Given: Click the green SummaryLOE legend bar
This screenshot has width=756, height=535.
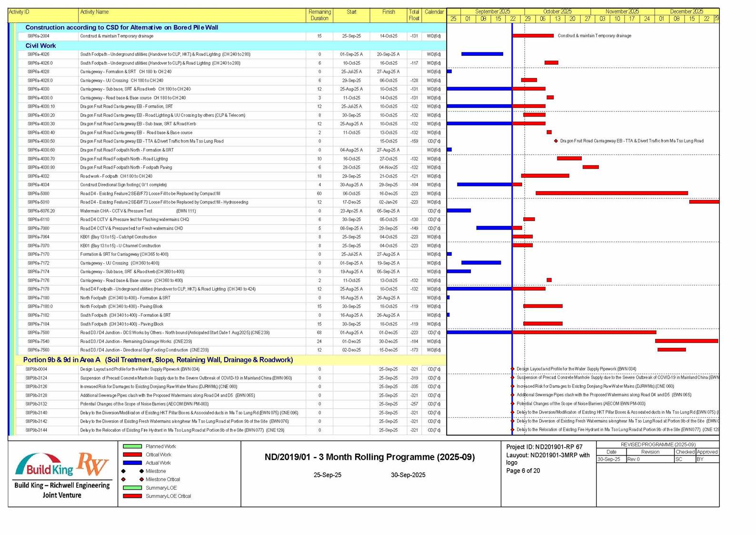Looking at the screenshot, I should [132, 487].
